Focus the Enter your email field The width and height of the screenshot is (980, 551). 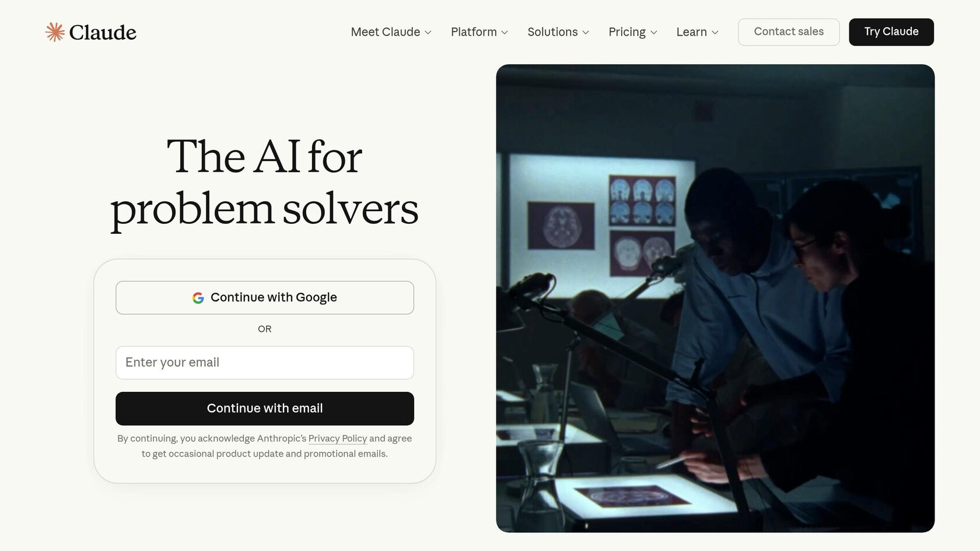pyautogui.click(x=265, y=363)
